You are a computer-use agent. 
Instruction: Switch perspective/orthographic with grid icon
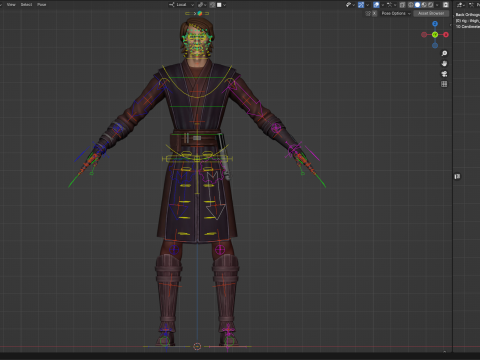tap(444, 84)
